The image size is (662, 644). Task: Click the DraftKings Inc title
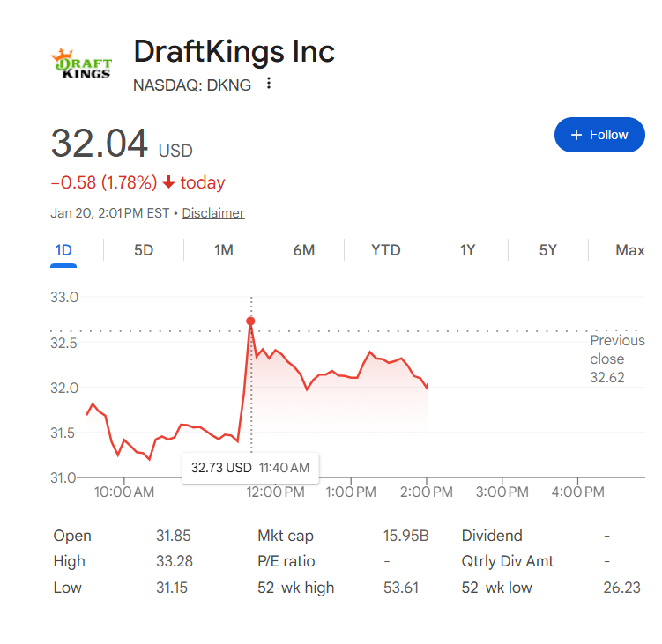pos(234,51)
